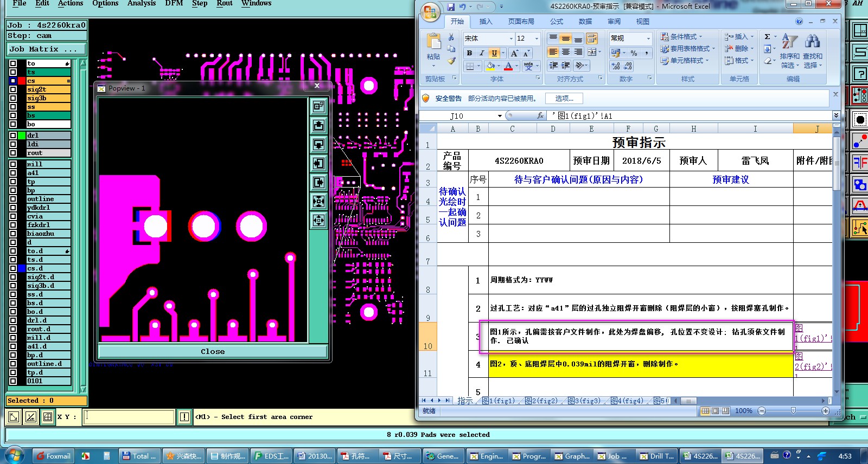Click the Office button in Excel
The width and height of the screenshot is (868, 464).
(431, 12)
